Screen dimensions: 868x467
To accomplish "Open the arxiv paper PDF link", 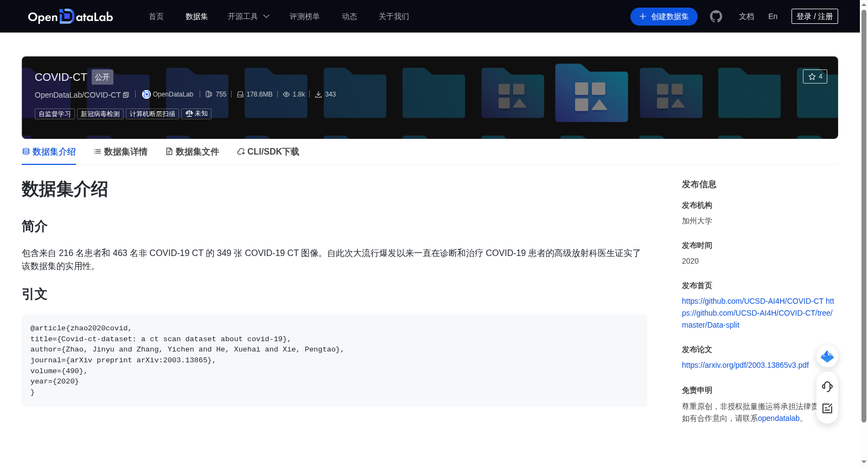I will 745,365.
